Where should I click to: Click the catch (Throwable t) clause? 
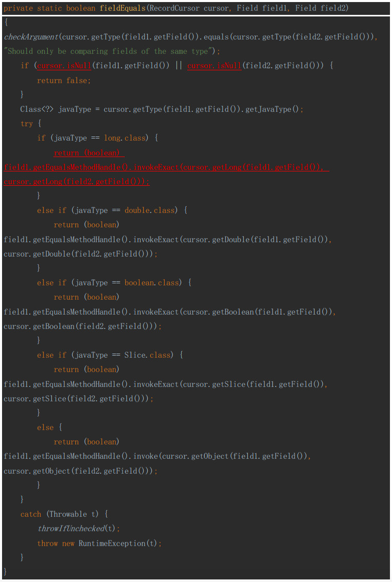tap(60, 514)
